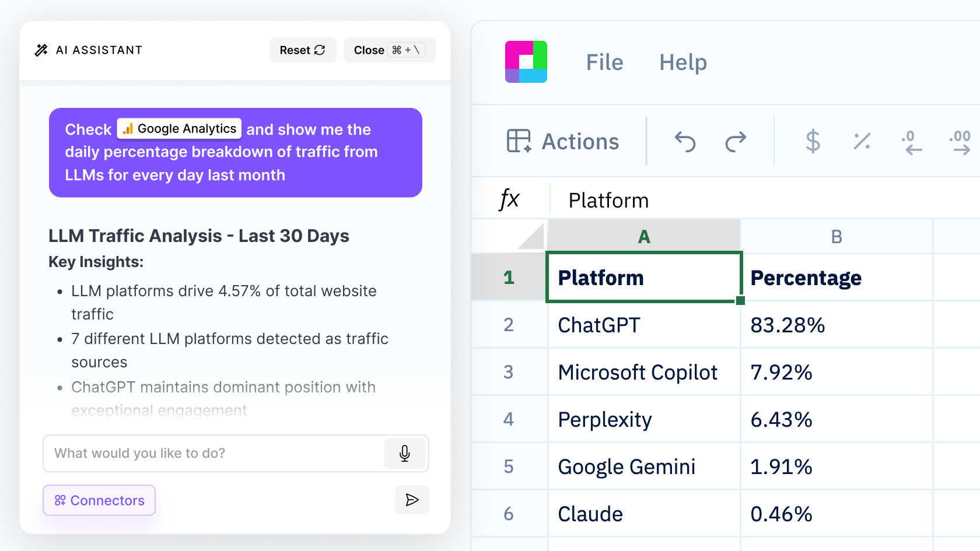The image size is (980, 551).
Task: Select the Percentage header cell
Action: point(836,277)
